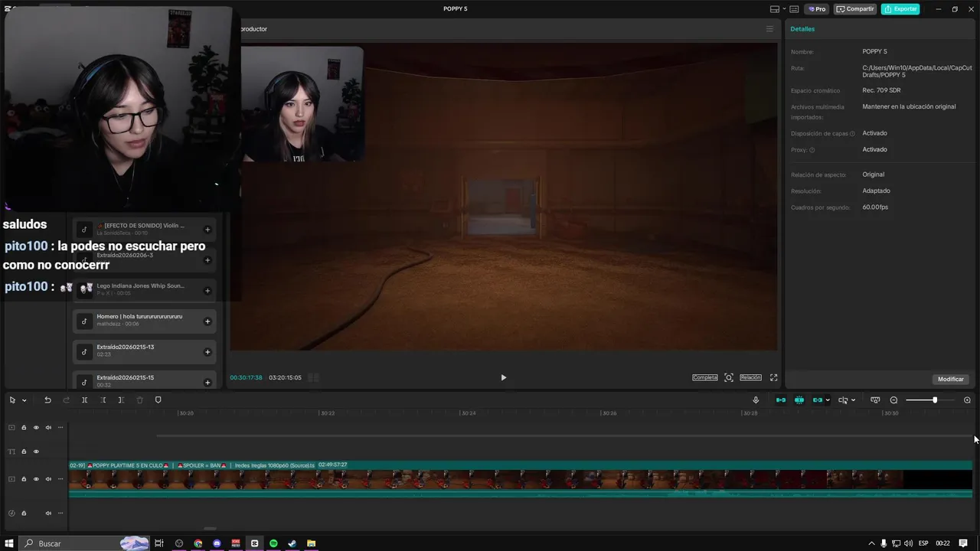Play the preview video
This screenshot has width=980, height=551.
pyautogui.click(x=503, y=377)
